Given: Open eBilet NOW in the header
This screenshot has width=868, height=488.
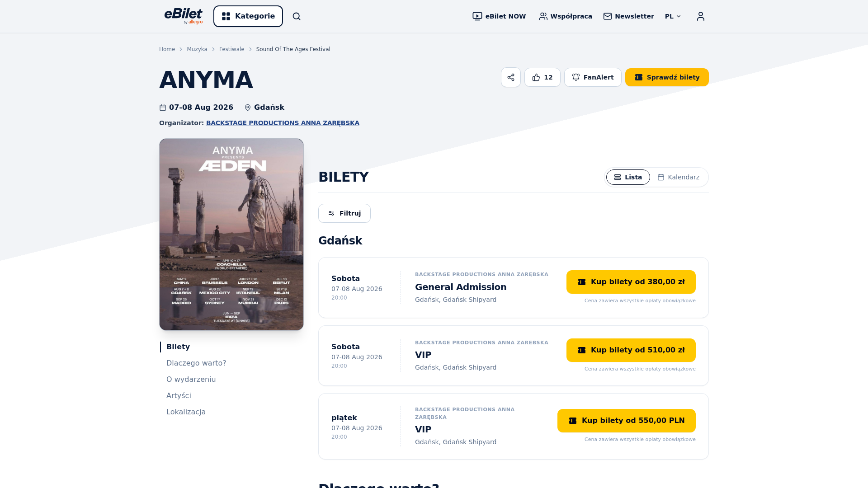Looking at the screenshot, I should click(499, 16).
